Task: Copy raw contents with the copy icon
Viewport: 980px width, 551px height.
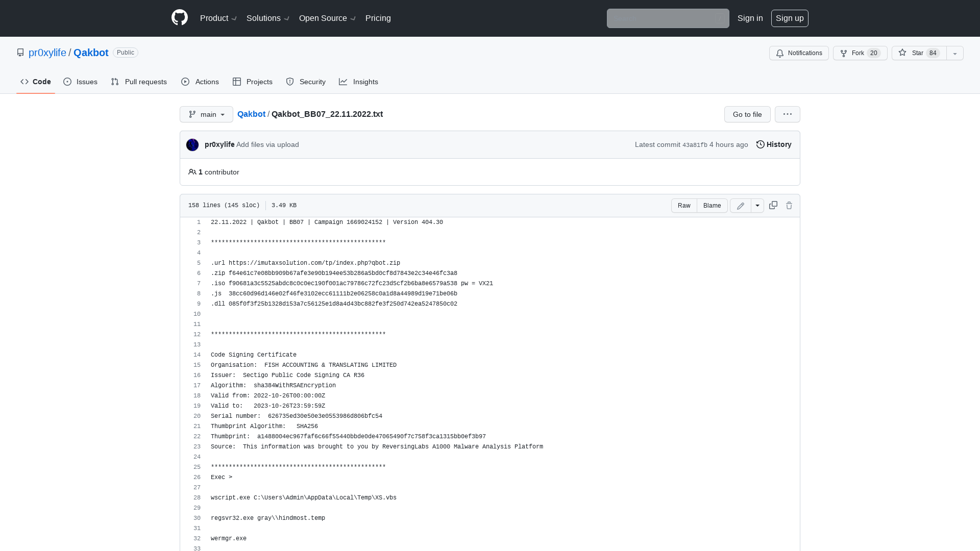Action: click(x=773, y=205)
